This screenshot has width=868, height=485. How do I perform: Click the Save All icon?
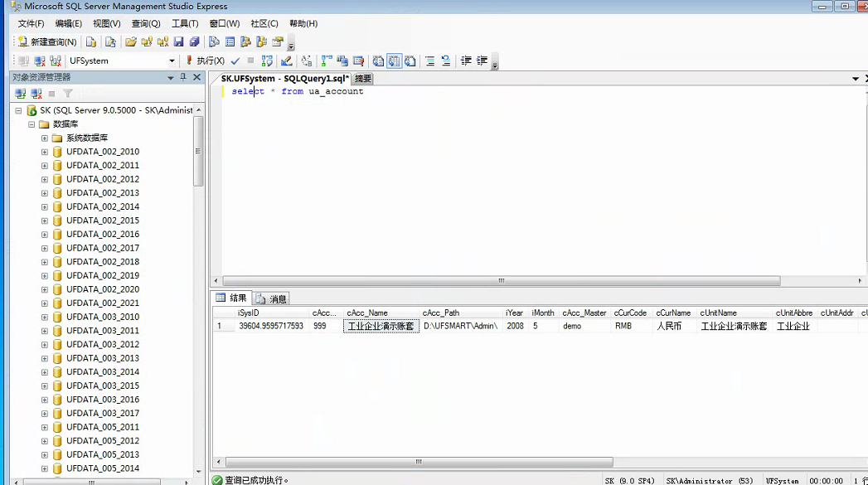point(194,42)
